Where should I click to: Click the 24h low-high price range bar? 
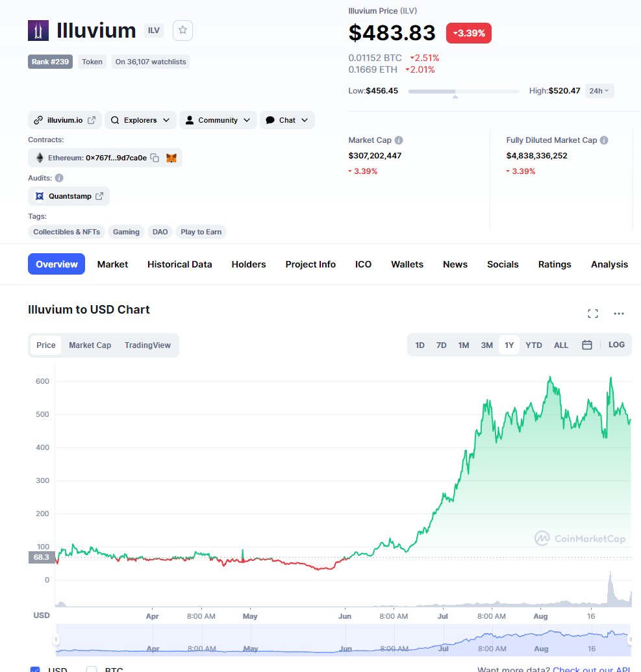[464, 92]
